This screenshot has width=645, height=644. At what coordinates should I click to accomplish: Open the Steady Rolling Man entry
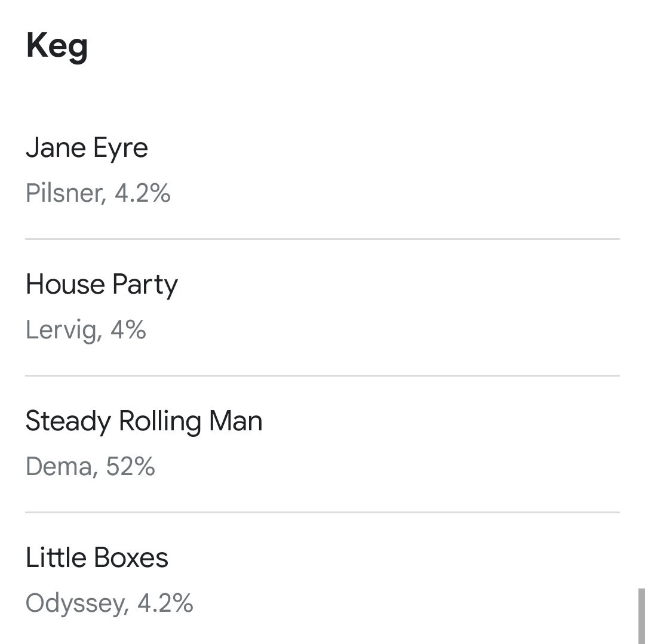[143, 421]
